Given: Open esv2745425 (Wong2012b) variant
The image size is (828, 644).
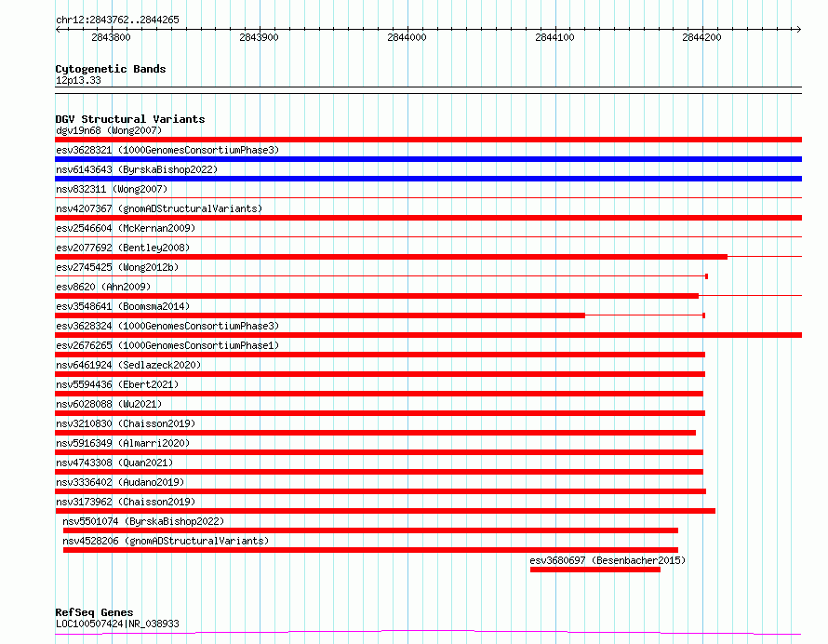Looking at the screenshot, I should point(117,267).
